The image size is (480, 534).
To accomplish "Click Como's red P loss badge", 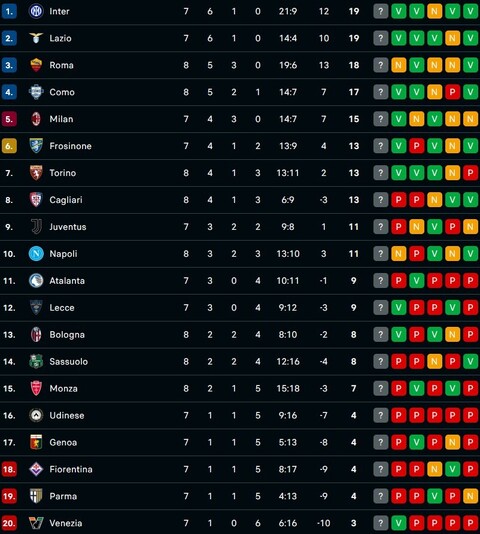I will 452,92.
